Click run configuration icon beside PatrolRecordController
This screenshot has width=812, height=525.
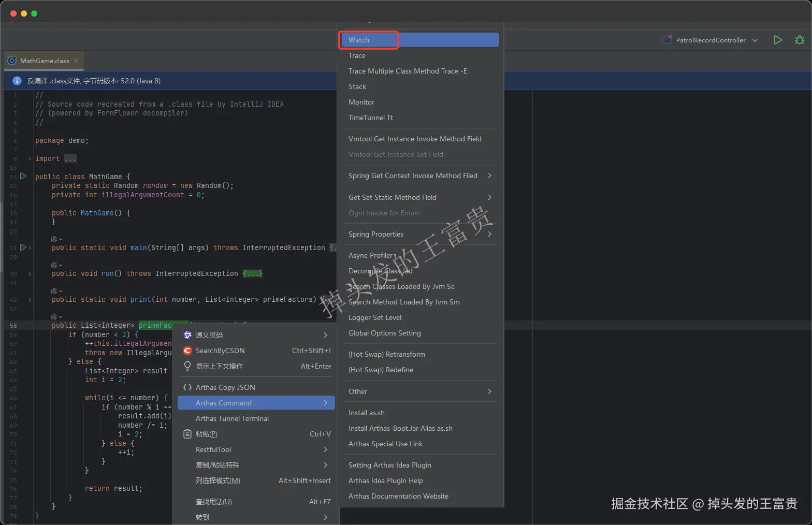(668, 39)
